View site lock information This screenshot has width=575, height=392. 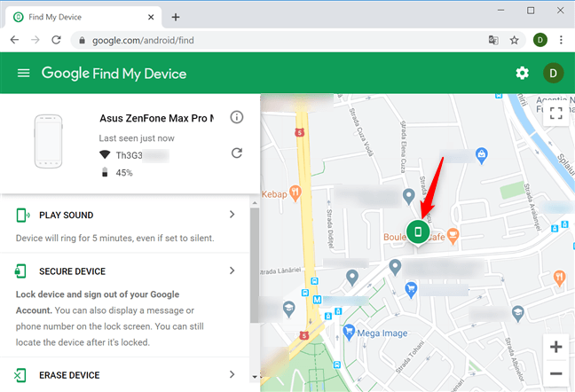pos(83,40)
